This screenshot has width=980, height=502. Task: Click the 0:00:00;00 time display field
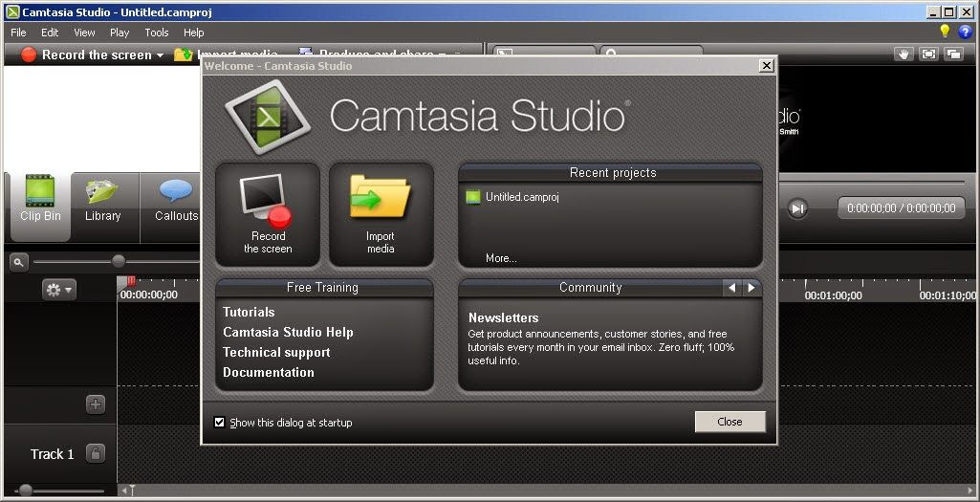click(x=902, y=208)
